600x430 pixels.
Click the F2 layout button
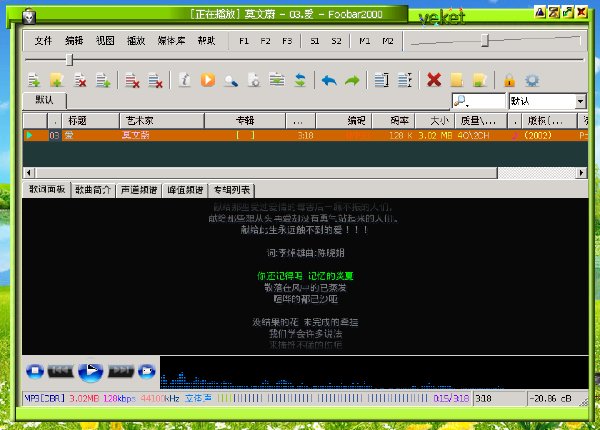coord(265,41)
